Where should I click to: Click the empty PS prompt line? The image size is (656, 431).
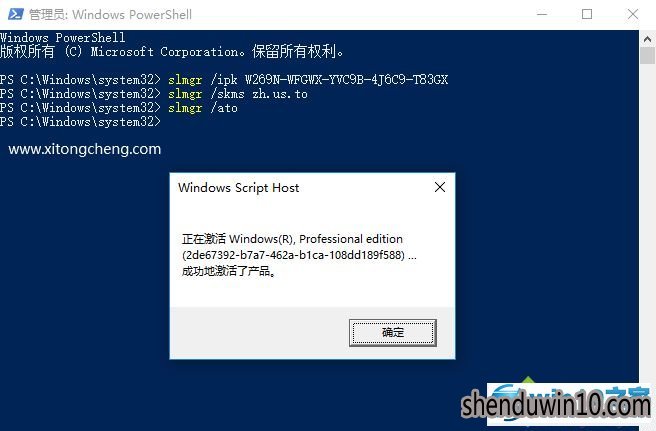(x=80, y=122)
